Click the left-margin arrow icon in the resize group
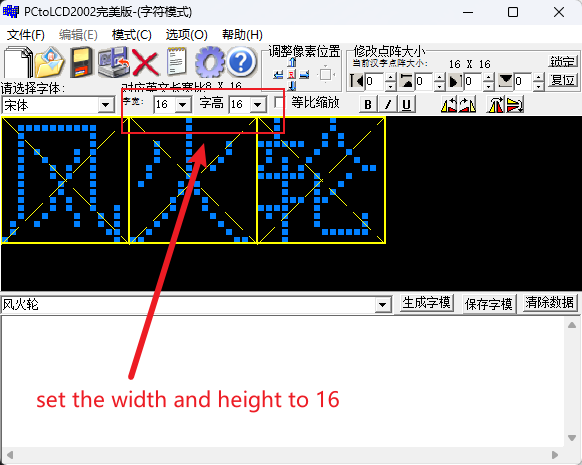This screenshot has width=582, height=465. (x=356, y=81)
